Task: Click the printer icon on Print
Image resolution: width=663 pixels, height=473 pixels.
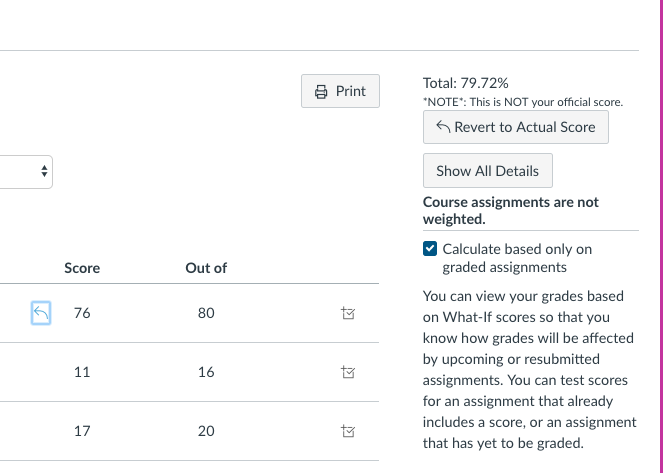Action: tap(321, 91)
